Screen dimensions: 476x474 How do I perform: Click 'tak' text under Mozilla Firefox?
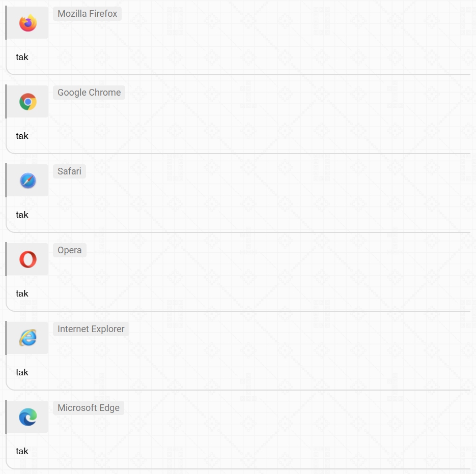point(22,57)
